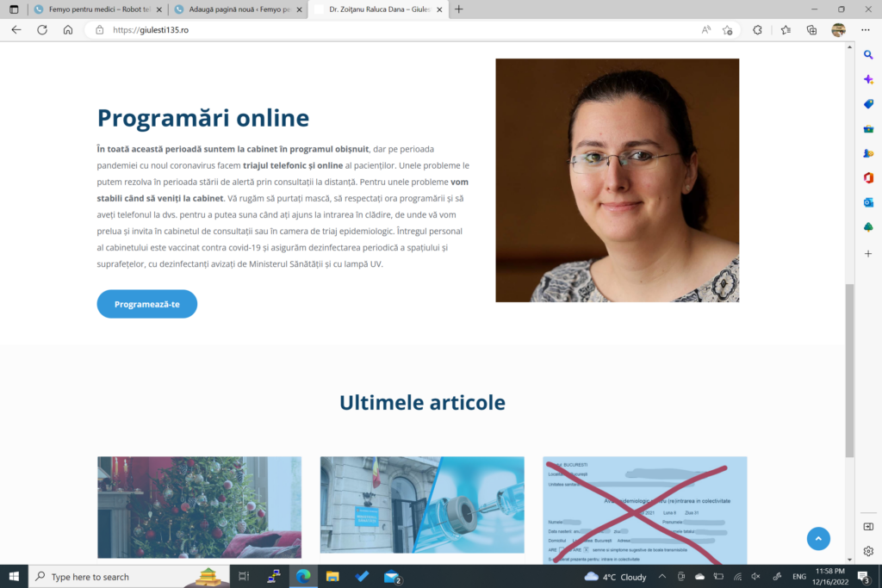Image resolution: width=882 pixels, height=588 pixels.
Task: Click the page vertical scrollbar thumb
Action: pyautogui.click(x=849, y=370)
